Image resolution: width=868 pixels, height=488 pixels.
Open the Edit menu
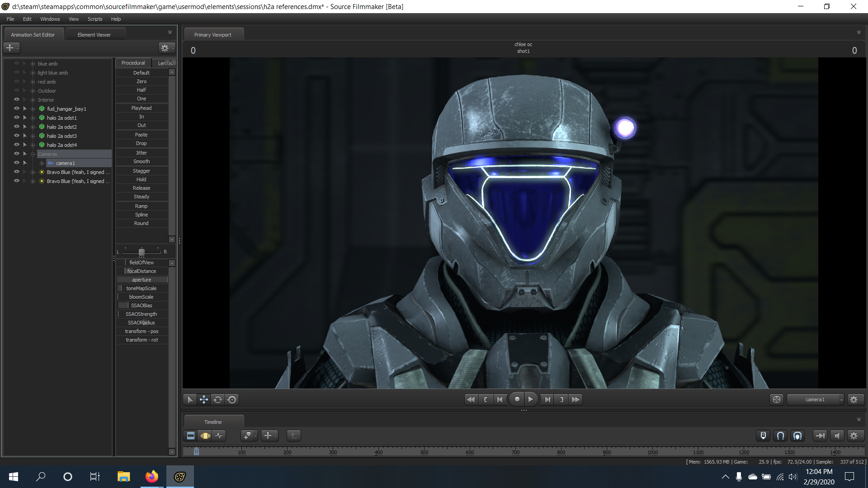(x=27, y=19)
